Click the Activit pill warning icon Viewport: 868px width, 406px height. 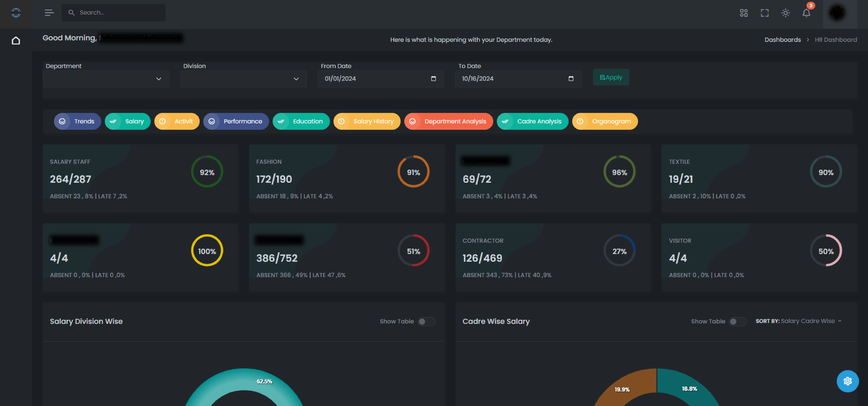tap(162, 121)
